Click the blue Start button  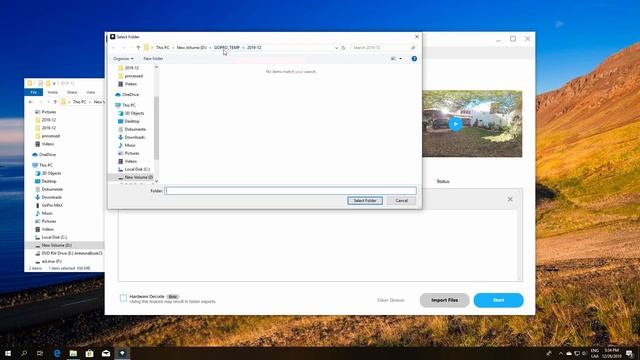(498, 300)
